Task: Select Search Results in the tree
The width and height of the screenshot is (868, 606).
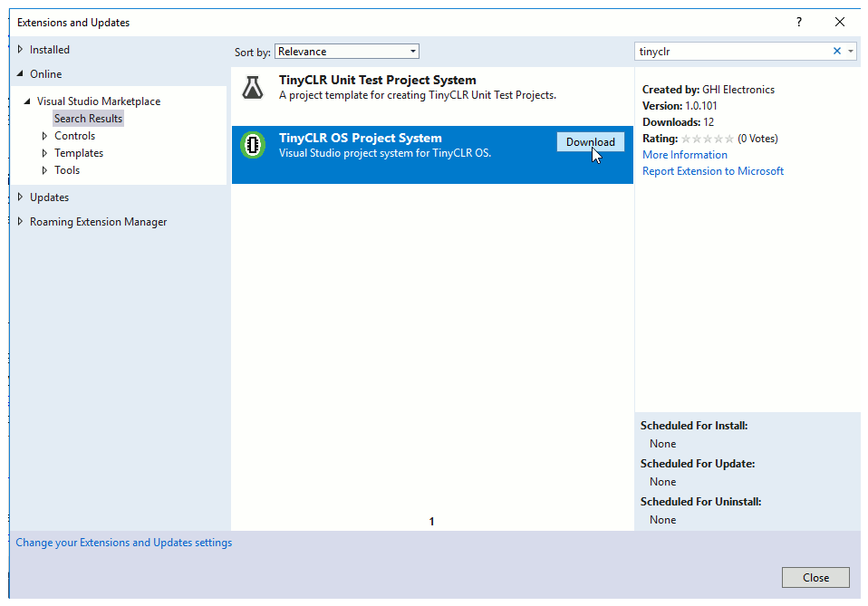Action: pyautogui.click(x=88, y=119)
